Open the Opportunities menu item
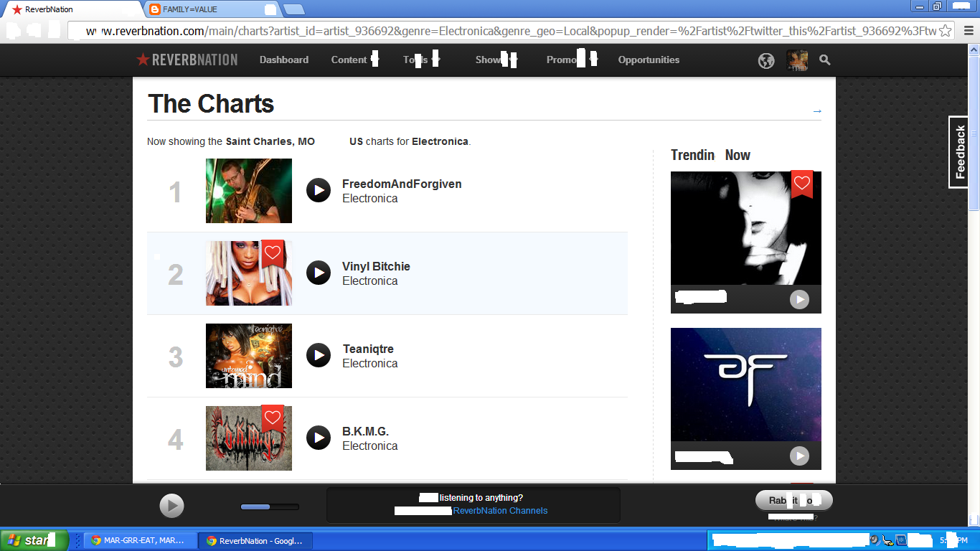Screen dimensions: 980x551 649,60
